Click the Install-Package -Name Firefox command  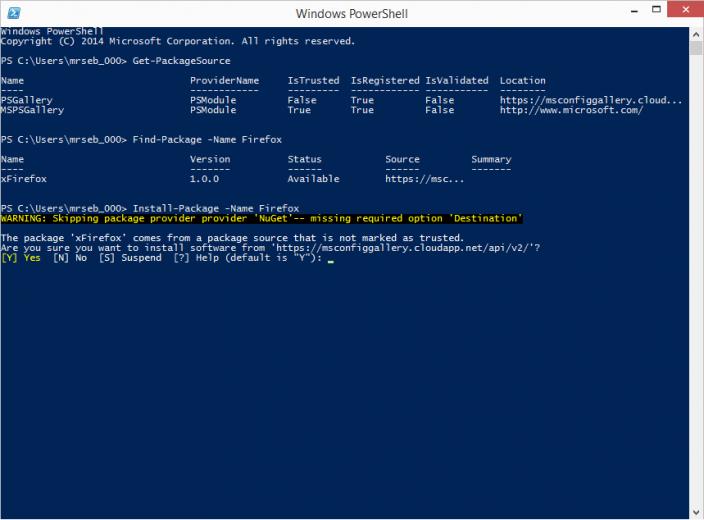(216, 208)
